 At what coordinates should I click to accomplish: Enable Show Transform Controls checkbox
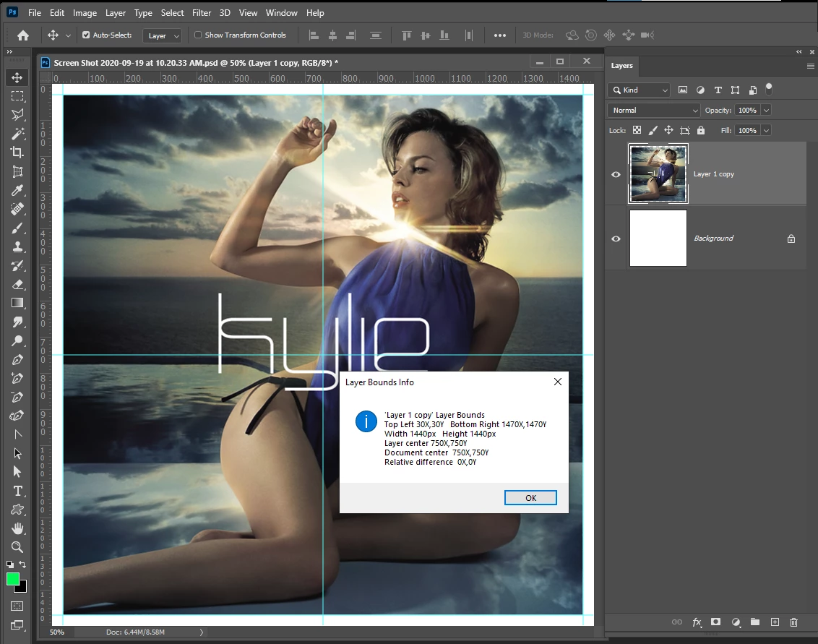pyautogui.click(x=198, y=35)
